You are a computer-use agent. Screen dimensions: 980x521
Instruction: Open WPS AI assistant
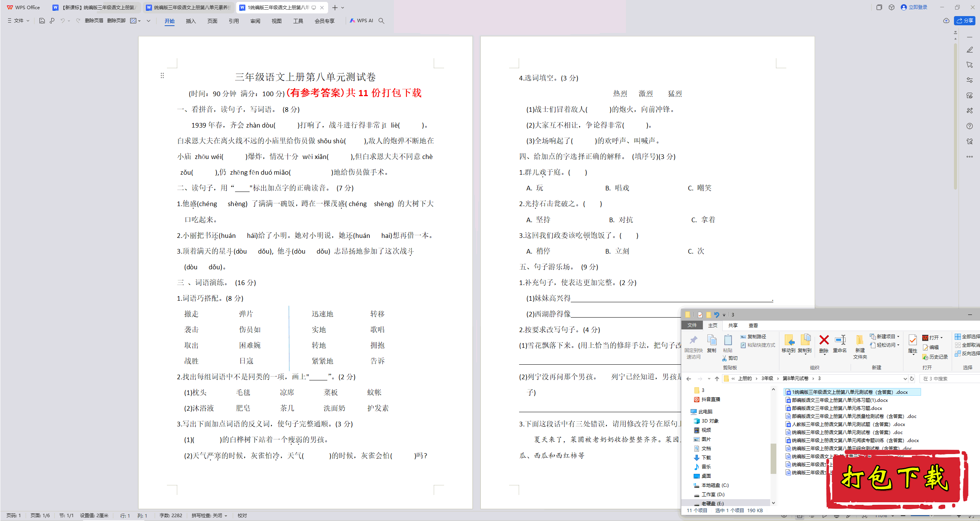coord(361,21)
